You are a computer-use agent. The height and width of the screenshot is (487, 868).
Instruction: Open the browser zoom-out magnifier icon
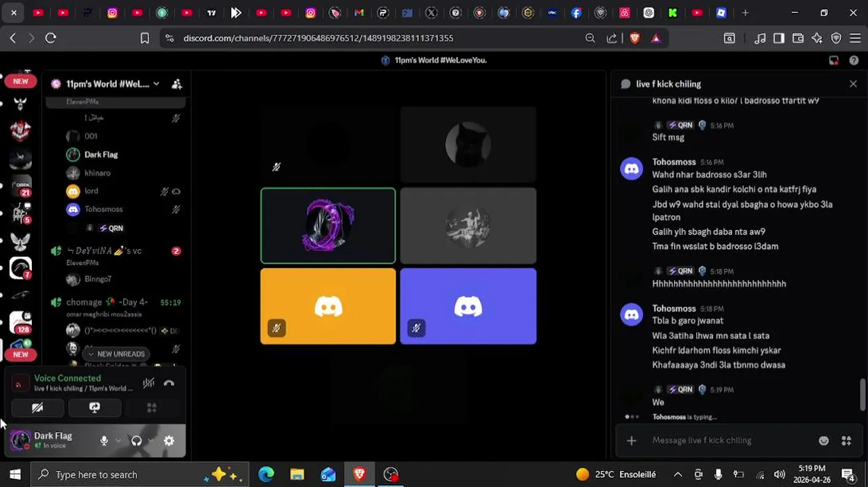590,39
